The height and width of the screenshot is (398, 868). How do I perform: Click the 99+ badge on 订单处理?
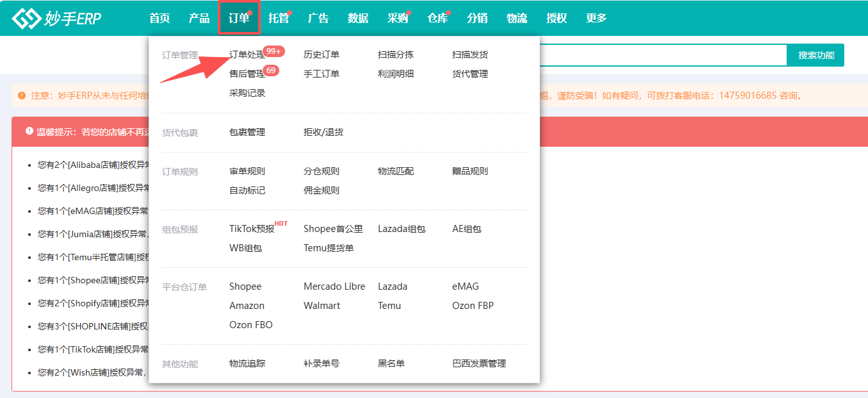coord(274,51)
